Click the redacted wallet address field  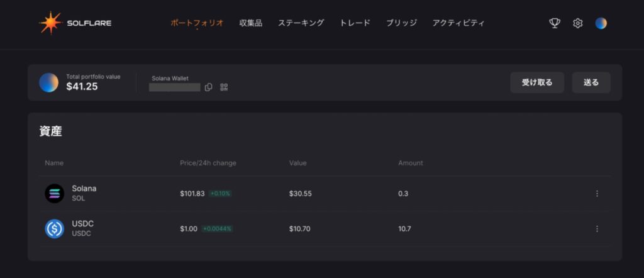[x=175, y=87]
